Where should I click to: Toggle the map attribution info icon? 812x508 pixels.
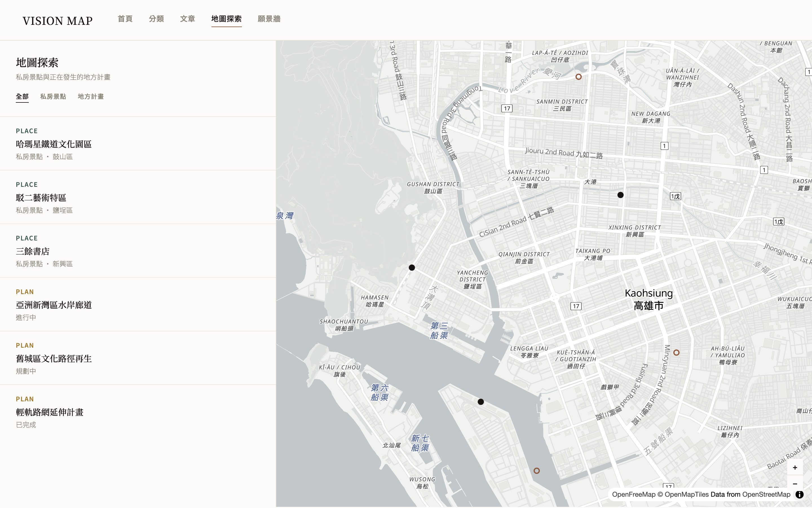coord(800,494)
